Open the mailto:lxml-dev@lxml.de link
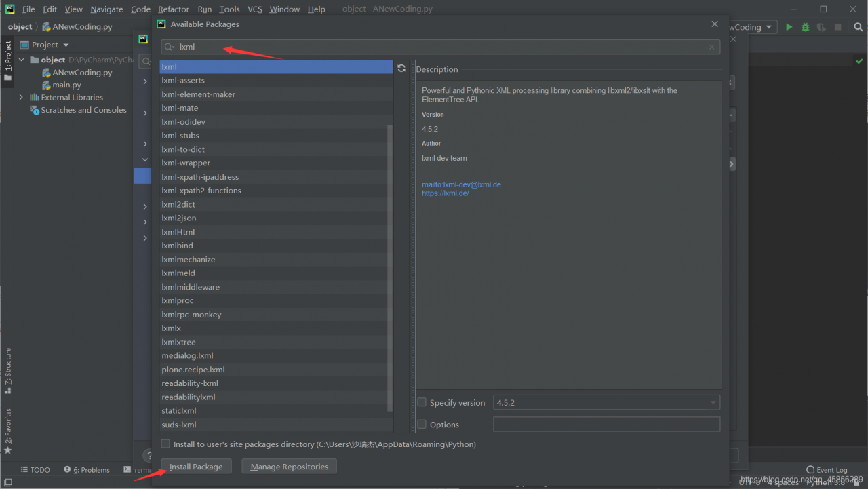 click(x=461, y=184)
